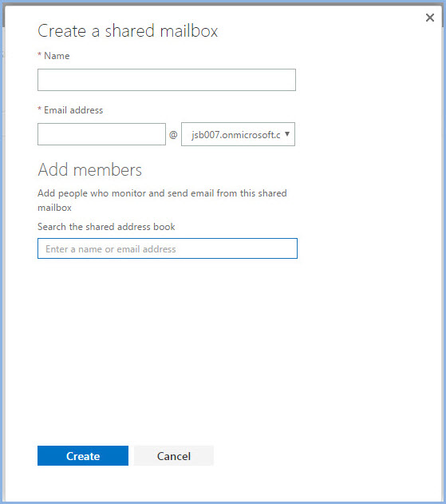
Task: Expand the email domain list via triangle icon
Action: point(287,134)
